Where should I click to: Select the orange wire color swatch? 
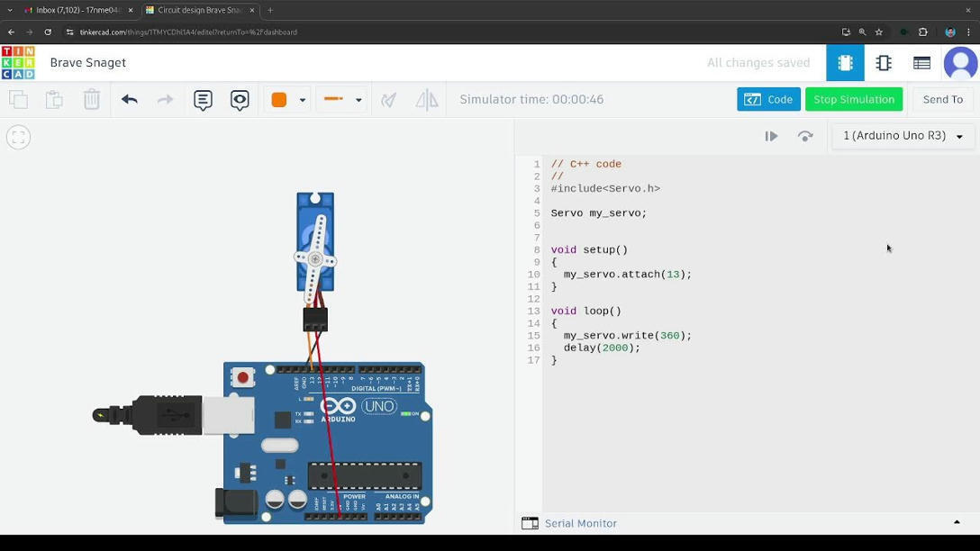(x=279, y=100)
